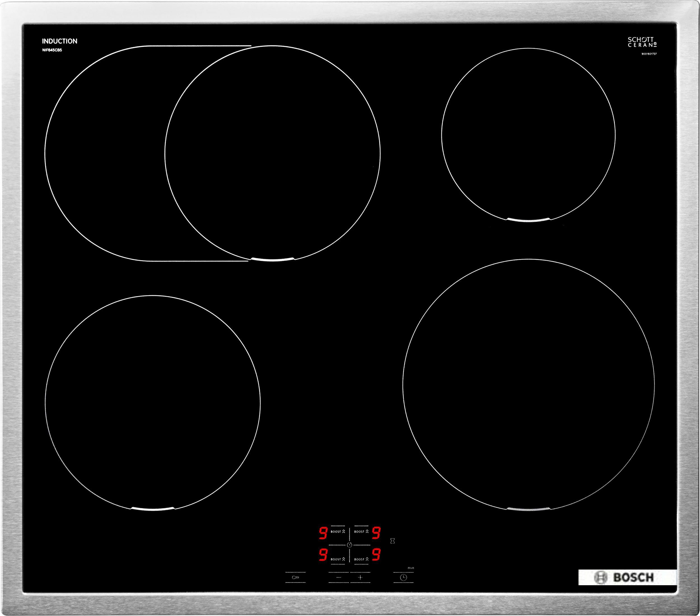
Task: Click the left side of the oval extended roasting zone
Action: coord(104,153)
